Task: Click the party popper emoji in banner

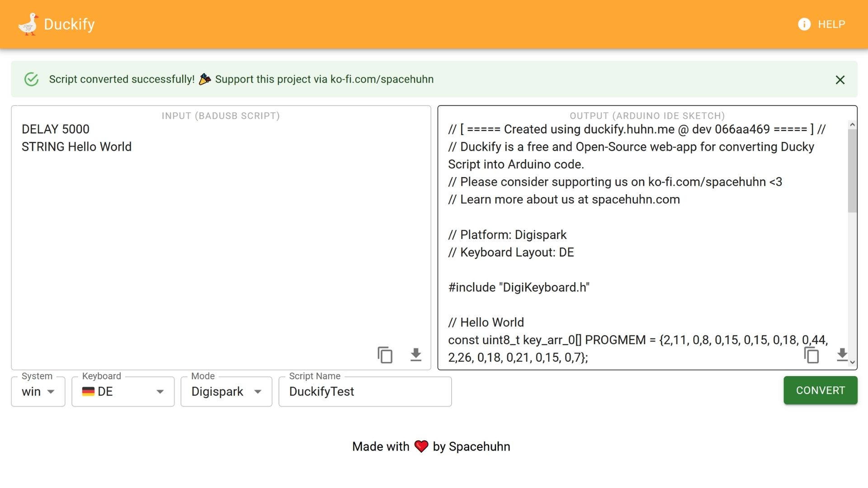Action: 205,79
